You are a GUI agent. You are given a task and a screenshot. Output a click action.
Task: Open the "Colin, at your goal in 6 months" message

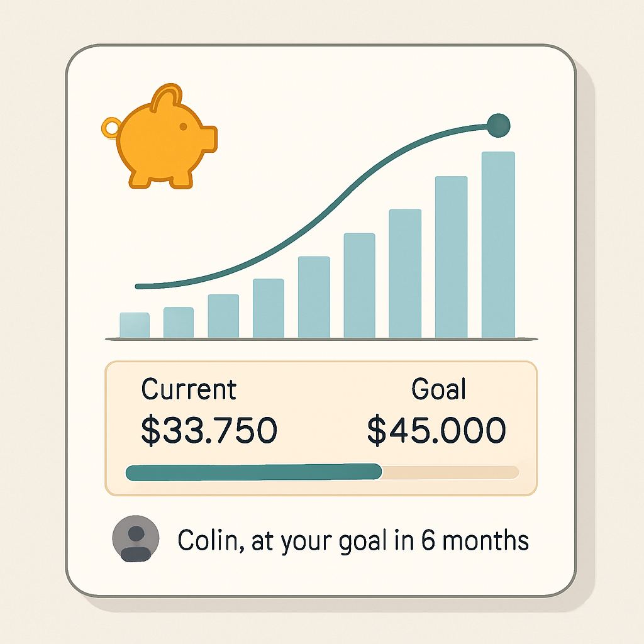coord(353,540)
